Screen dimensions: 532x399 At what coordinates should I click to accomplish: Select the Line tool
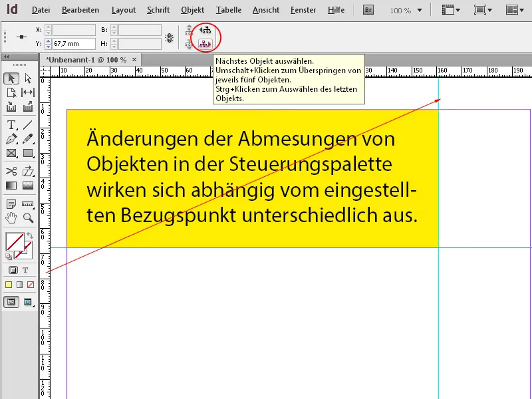coord(28,125)
